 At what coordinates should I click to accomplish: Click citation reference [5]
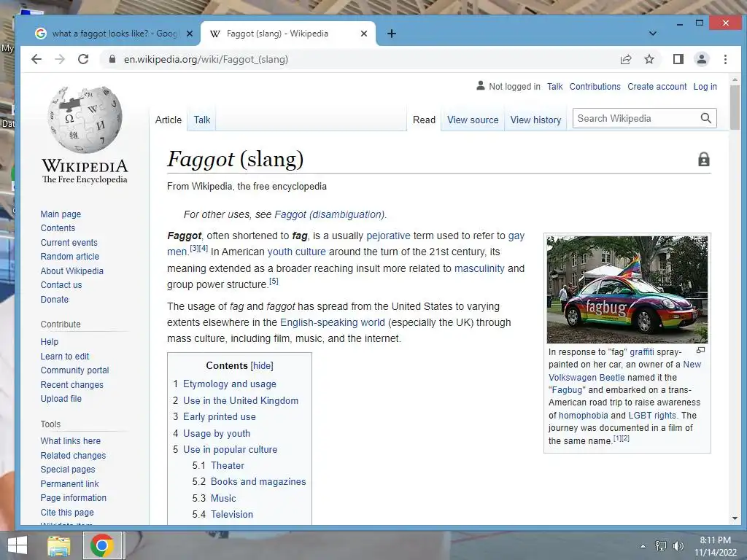pyautogui.click(x=274, y=281)
